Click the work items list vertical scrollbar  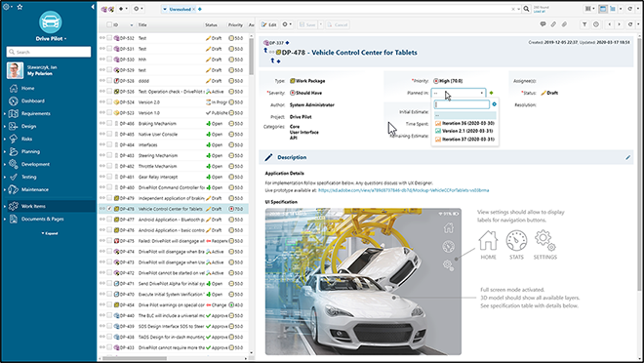coord(251,54)
